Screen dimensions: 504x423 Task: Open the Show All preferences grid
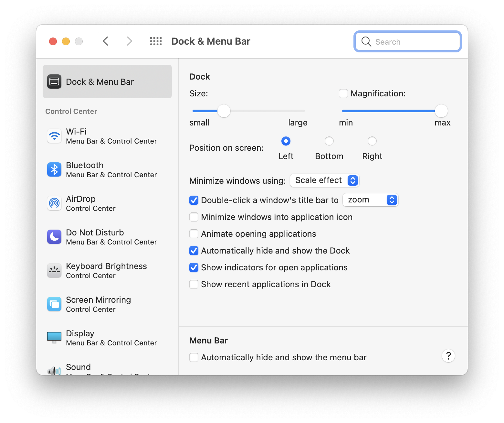pos(156,41)
